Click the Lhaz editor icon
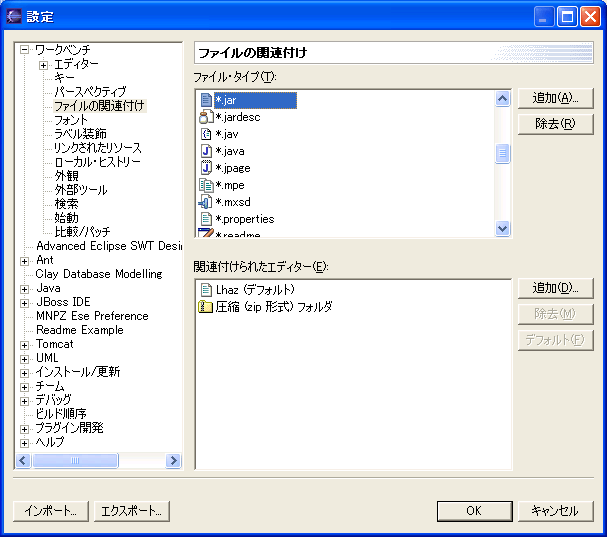This screenshot has width=607, height=537. [206, 290]
